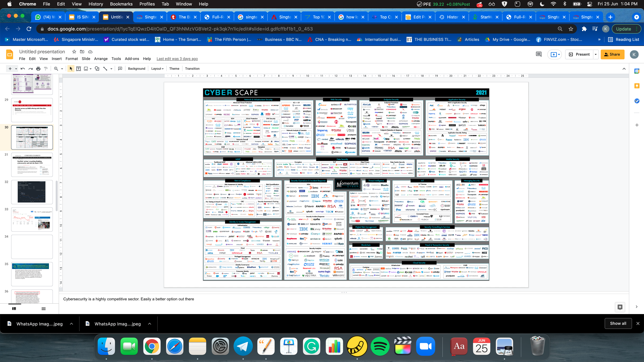Click the Explore button at bottom right
Viewport: 644px width, 362px height.
[620, 307]
